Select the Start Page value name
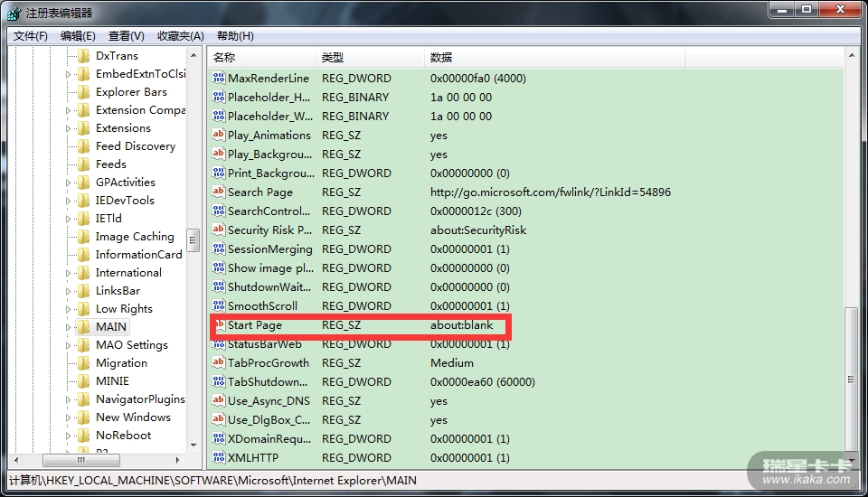 point(255,325)
